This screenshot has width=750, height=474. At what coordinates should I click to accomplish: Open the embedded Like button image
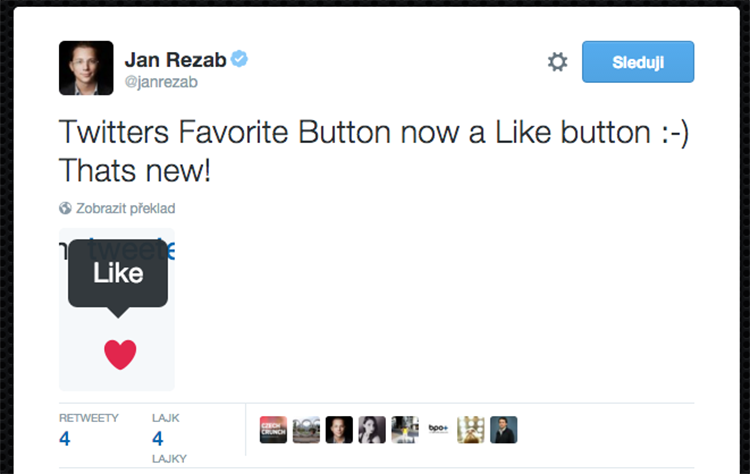coord(117,310)
